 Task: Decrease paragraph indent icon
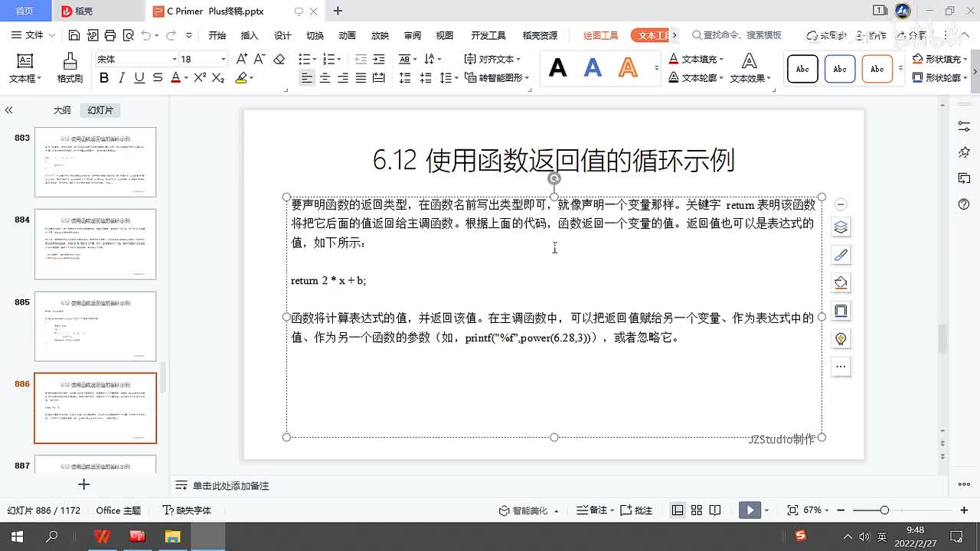(361, 59)
